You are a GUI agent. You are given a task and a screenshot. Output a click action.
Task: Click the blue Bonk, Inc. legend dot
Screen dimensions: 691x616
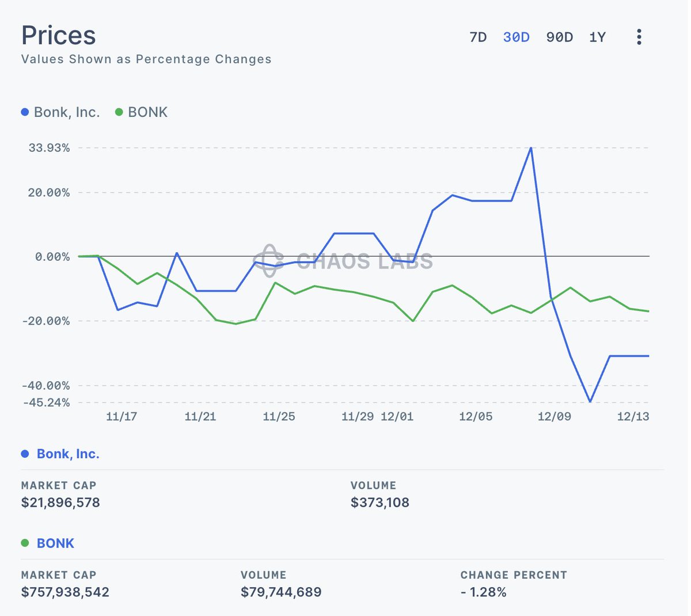25,112
